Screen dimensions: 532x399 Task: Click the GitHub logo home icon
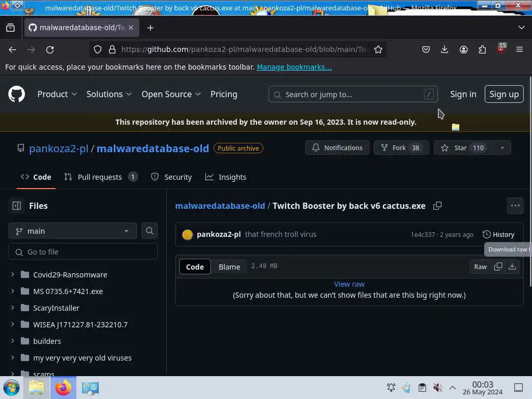tap(17, 94)
